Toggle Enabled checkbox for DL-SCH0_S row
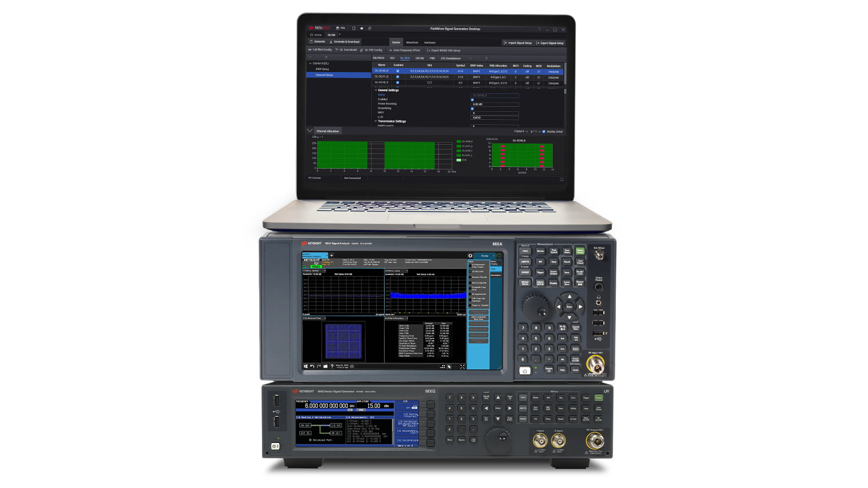Viewport: 868px width, 488px height. [x=398, y=83]
